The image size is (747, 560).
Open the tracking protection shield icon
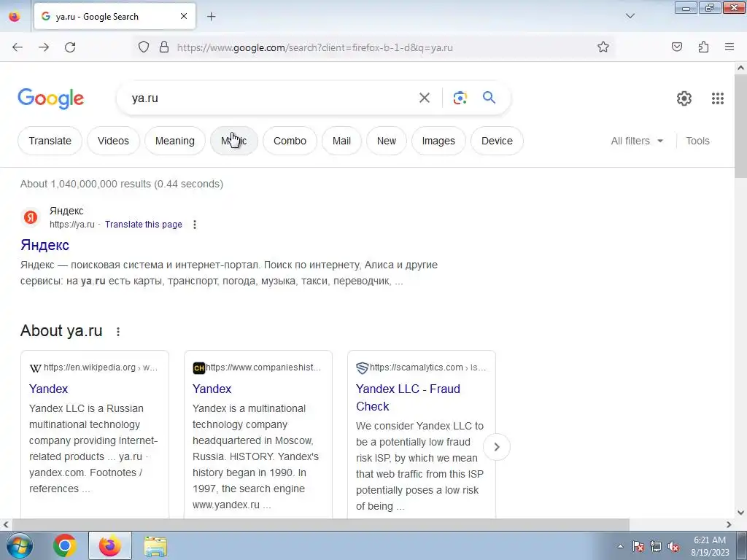click(x=144, y=47)
